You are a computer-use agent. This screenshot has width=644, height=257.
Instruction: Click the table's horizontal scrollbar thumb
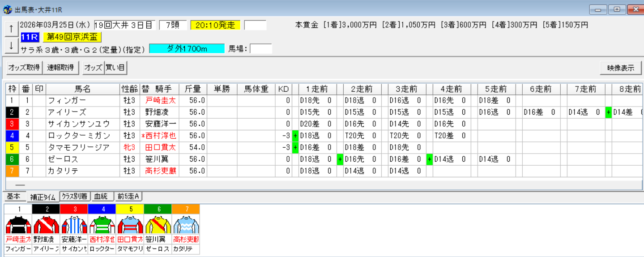click(20, 185)
